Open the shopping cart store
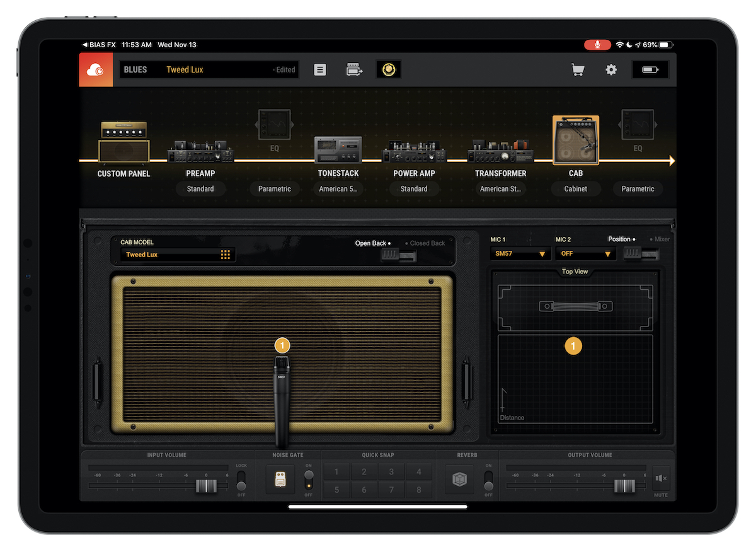Image resolution: width=756 pixels, height=552 pixels. [577, 70]
